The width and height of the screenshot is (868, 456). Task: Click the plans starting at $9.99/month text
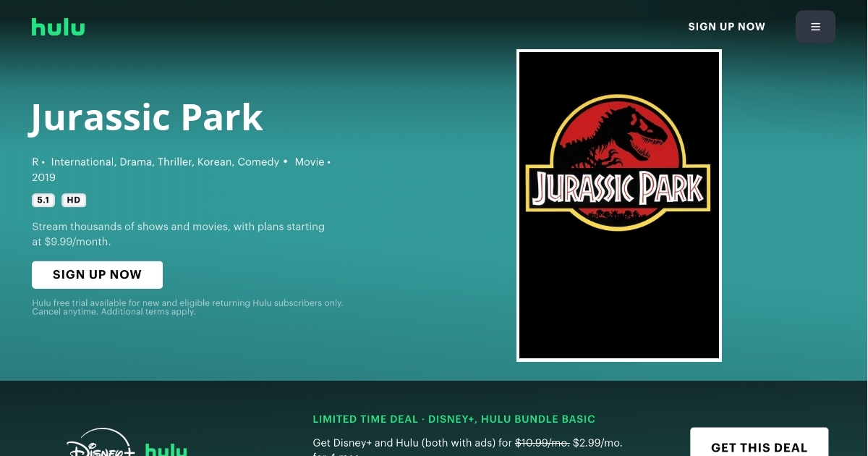[178, 234]
